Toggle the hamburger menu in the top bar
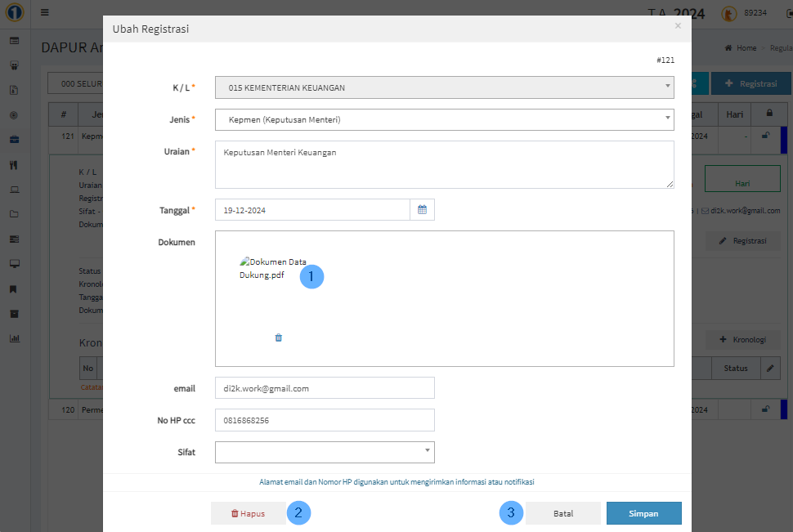Viewport: 793px width, 532px height. [44, 13]
